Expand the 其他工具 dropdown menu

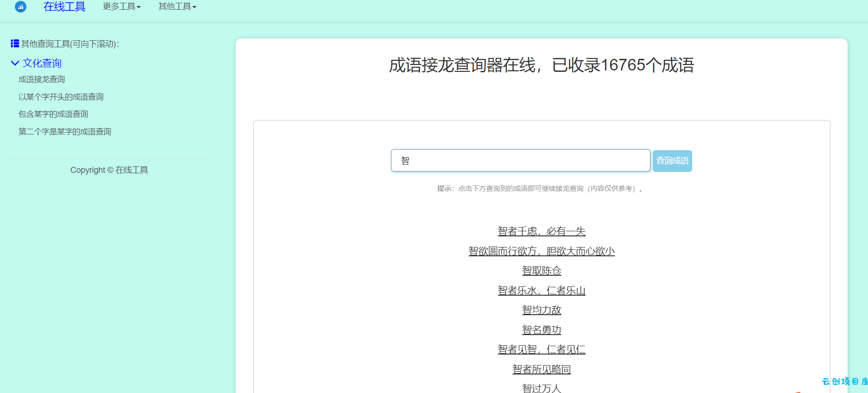tap(177, 6)
